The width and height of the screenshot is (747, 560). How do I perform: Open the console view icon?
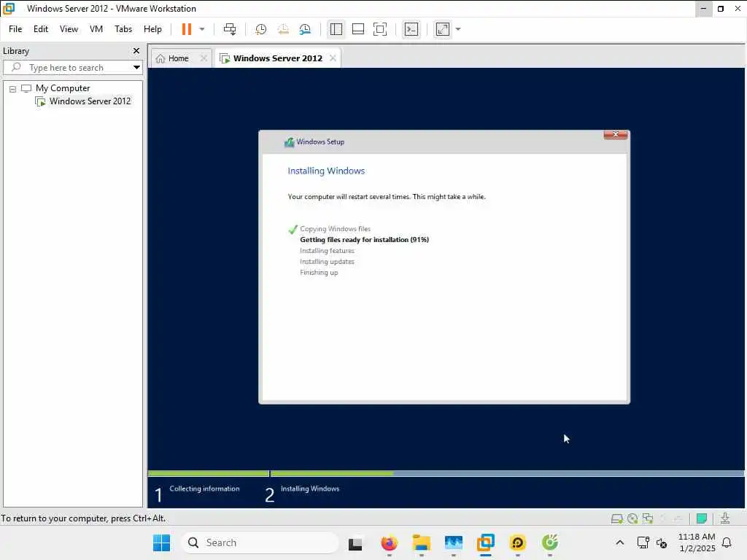pyautogui.click(x=411, y=29)
